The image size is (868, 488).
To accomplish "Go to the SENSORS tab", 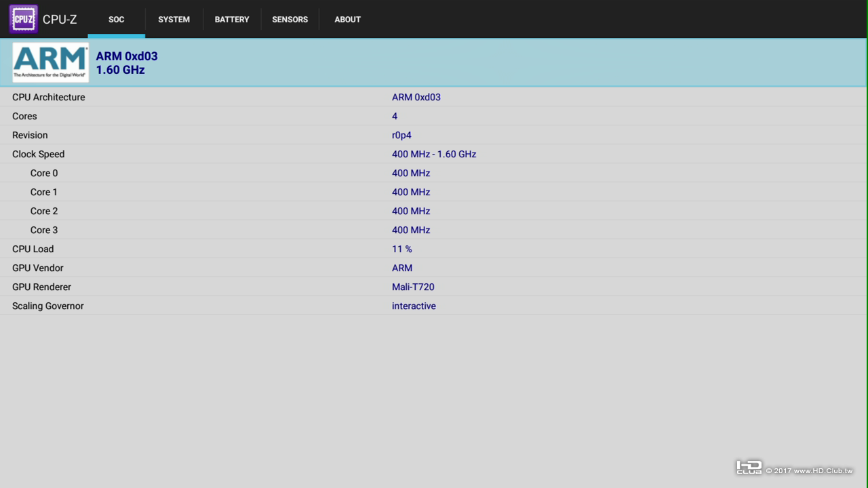I will 290,19.
